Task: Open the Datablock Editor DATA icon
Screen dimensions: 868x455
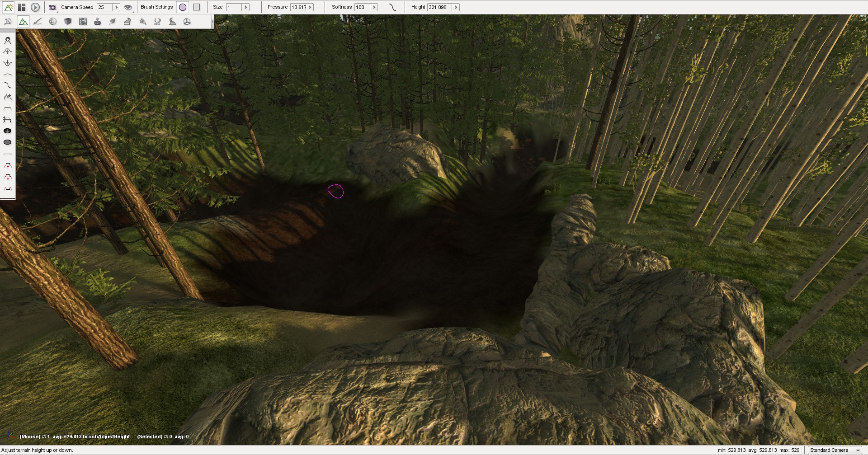Action: 83,21
